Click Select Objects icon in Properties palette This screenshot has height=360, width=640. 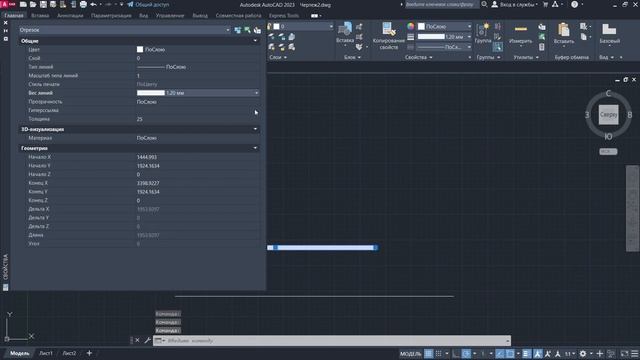(x=247, y=30)
